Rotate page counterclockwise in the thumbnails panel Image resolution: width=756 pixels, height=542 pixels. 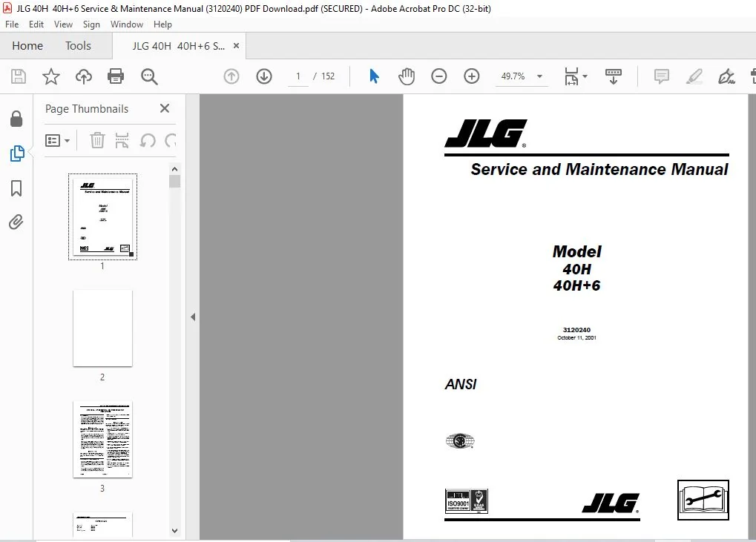148,140
